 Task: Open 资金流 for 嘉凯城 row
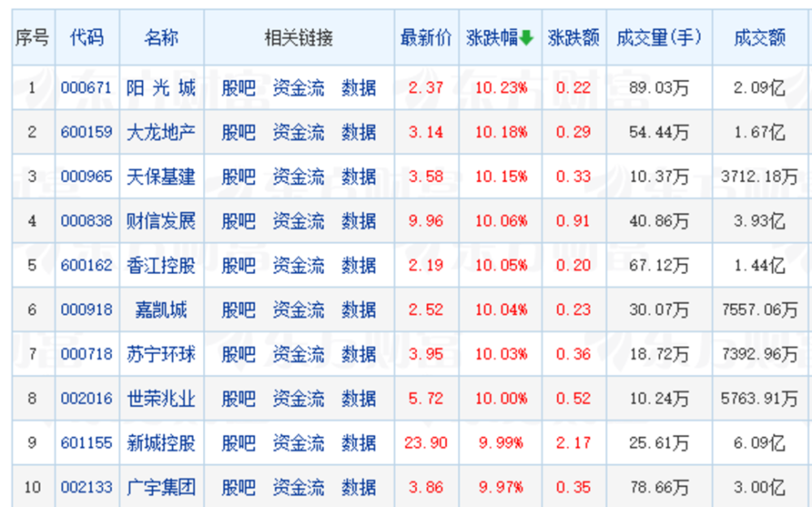click(299, 310)
